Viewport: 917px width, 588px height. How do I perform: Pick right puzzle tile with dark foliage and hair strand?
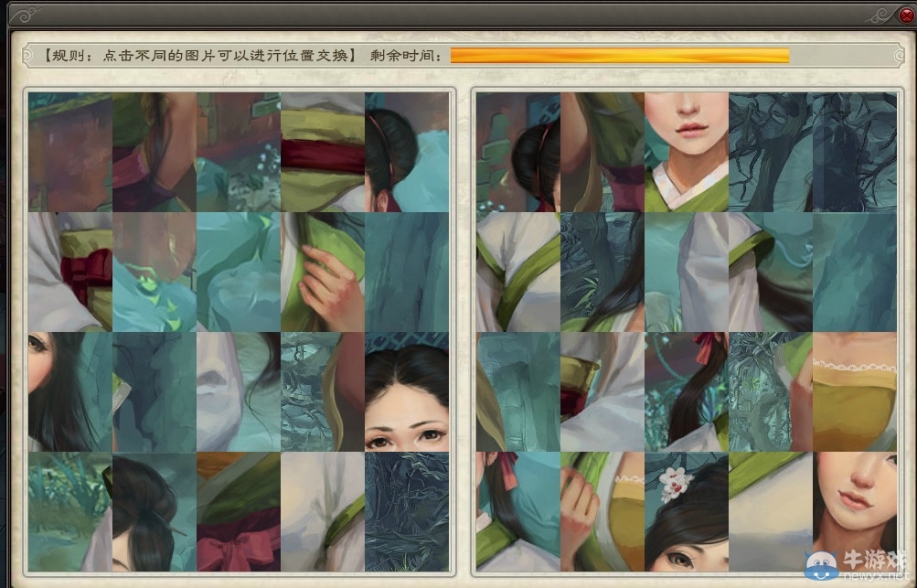tap(602, 273)
